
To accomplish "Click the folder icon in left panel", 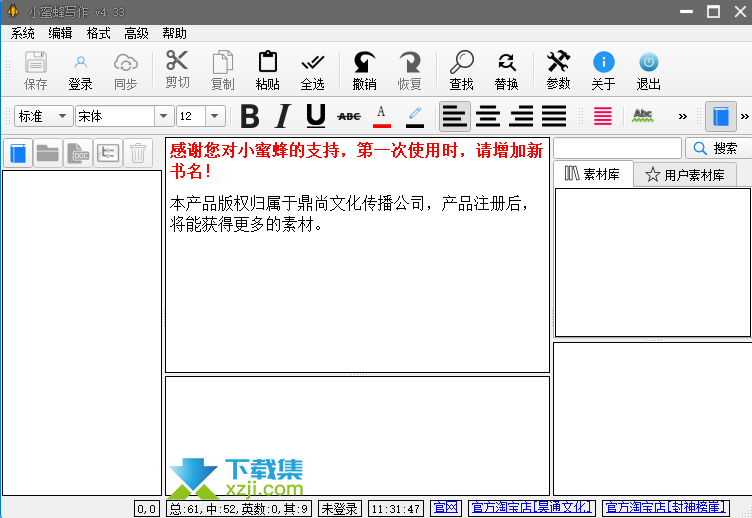I will pos(47,153).
